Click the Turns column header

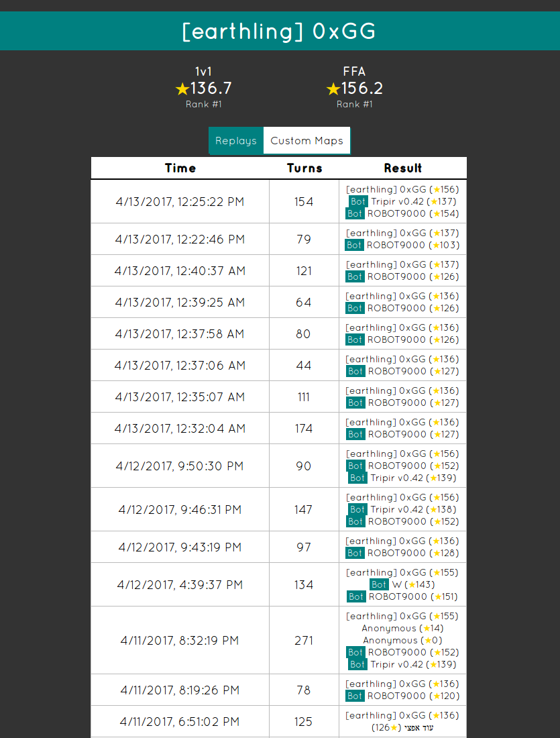point(304,168)
